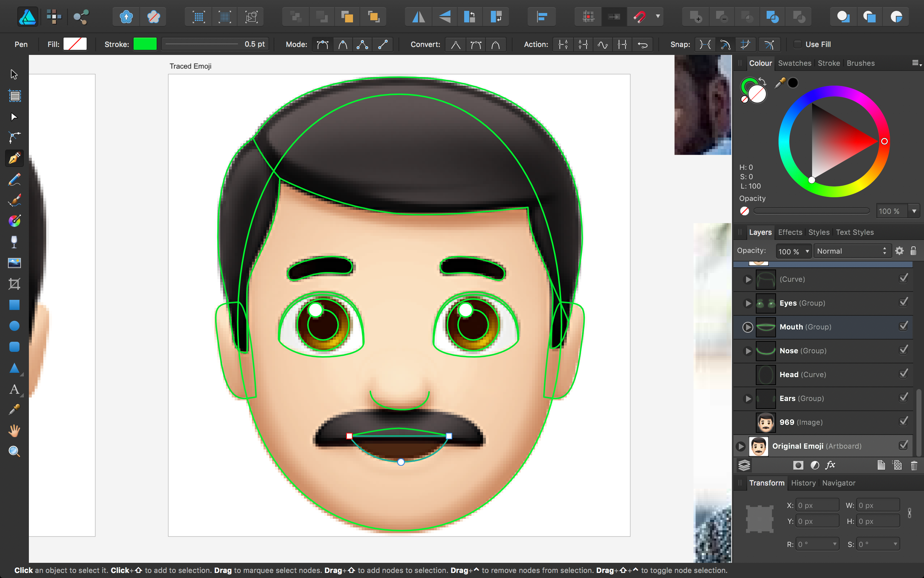924x578 pixels.
Task: Click the Fill colour swatch
Action: [x=75, y=44]
